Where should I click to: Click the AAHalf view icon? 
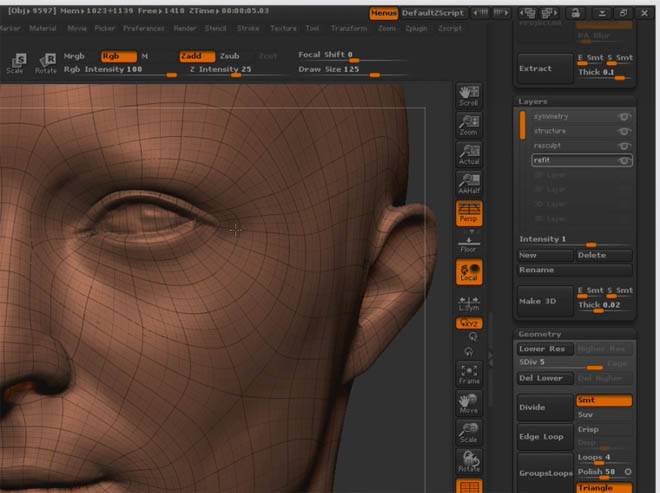coord(469,184)
